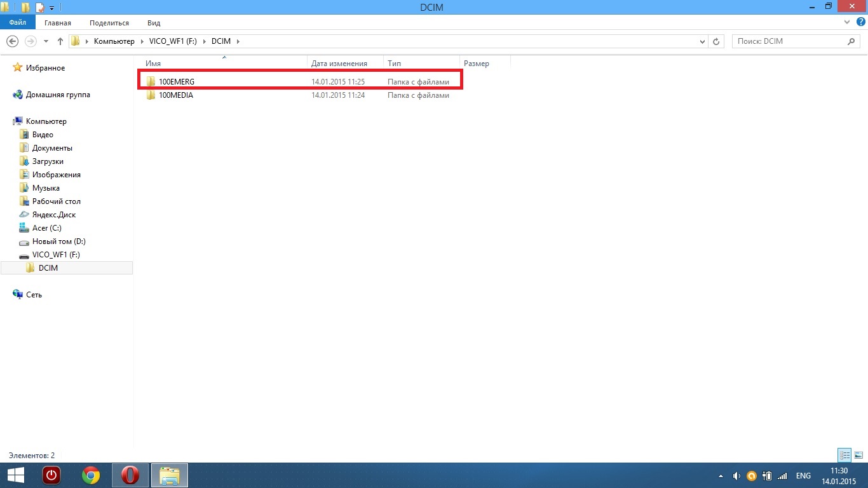Refresh the DCIM folder view

tap(716, 41)
